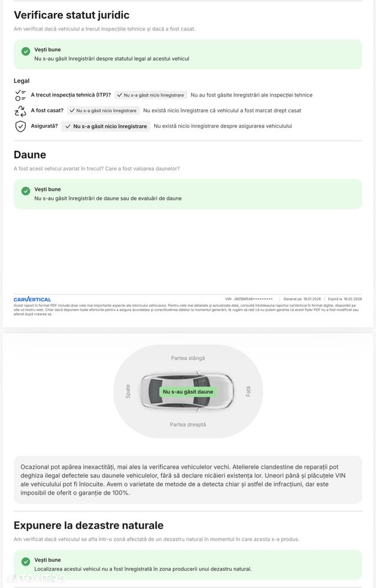Image resolution: width=376 pixels, height=588 pixels.
Task: Click the green checkmark in the legal status banner
Action: tap(26, 51)
